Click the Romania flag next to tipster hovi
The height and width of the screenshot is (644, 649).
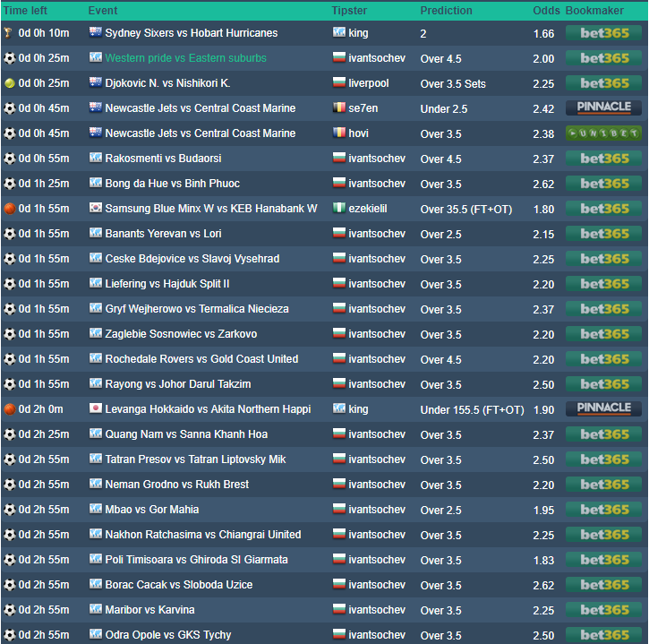point(339,132)
